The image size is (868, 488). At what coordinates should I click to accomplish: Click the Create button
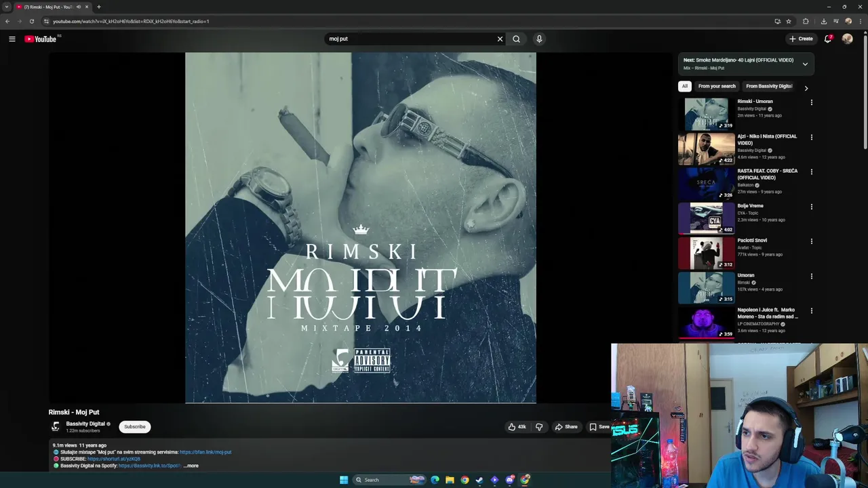click(801, 39)
